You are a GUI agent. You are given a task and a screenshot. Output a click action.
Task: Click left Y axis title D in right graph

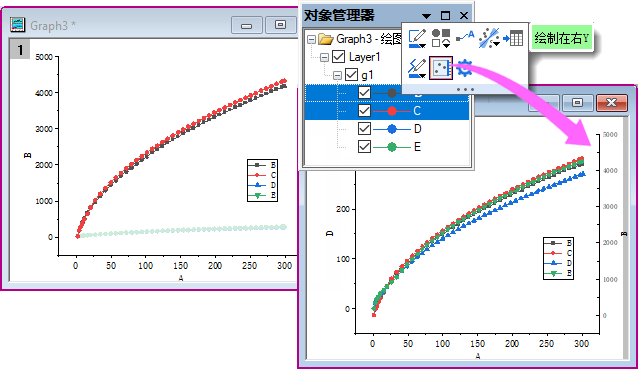click(330, 234)
